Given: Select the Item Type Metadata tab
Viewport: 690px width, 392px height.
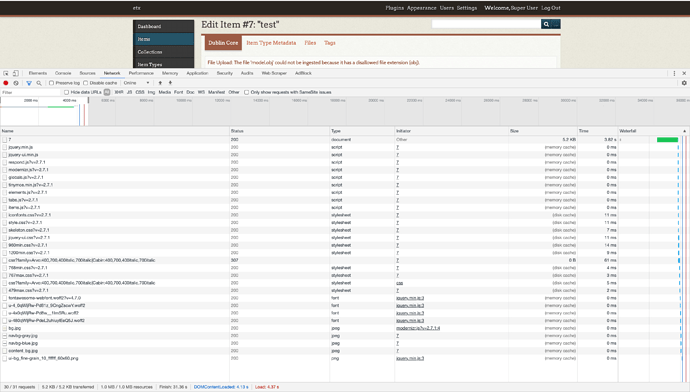Looking at the screenshot, I should pos(271,43).
